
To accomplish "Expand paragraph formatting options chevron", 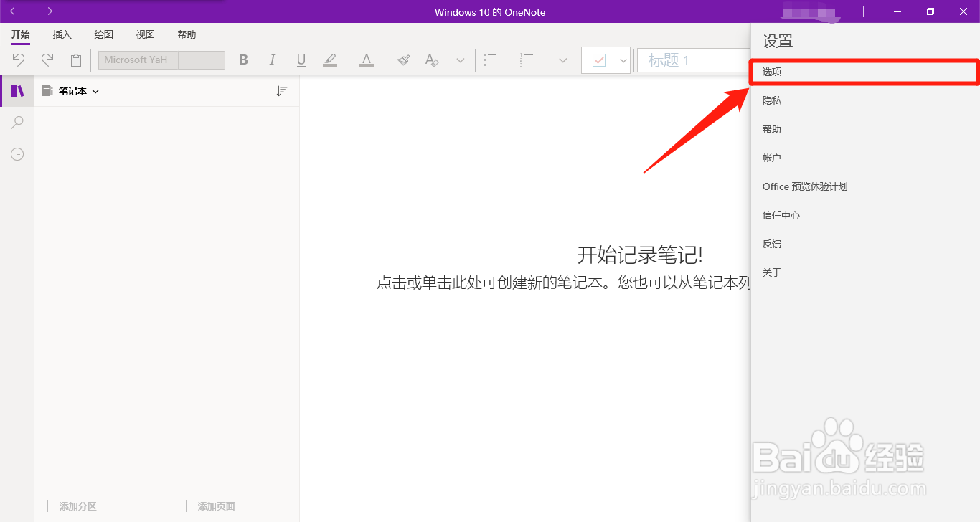I will click(x=563, y=60).
